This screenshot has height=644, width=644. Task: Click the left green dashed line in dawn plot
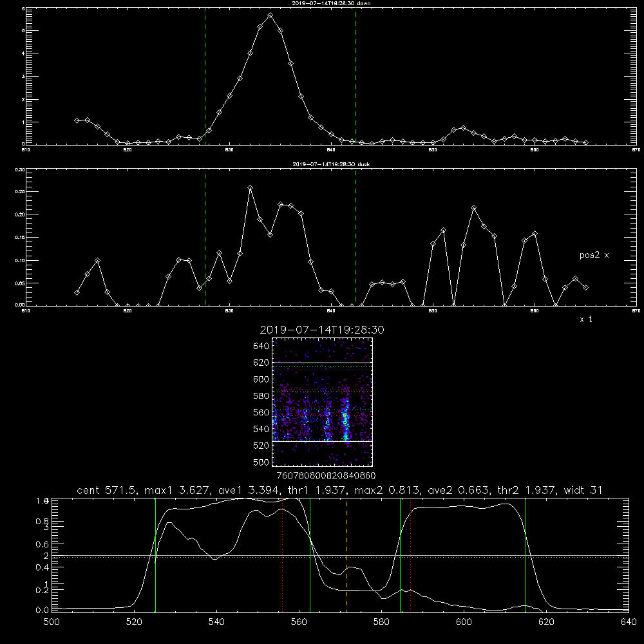coord(205,76)
